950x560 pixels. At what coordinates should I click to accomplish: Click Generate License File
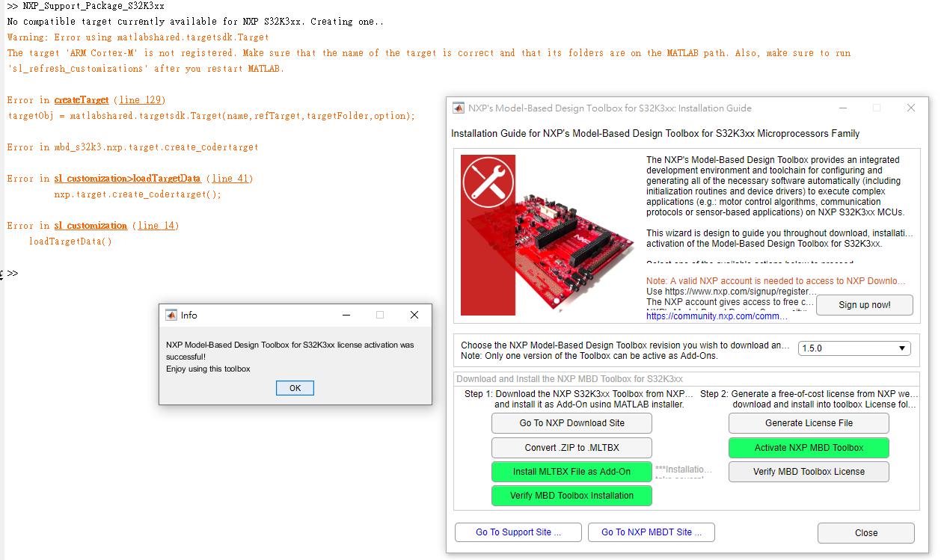(x=809, y=423)
